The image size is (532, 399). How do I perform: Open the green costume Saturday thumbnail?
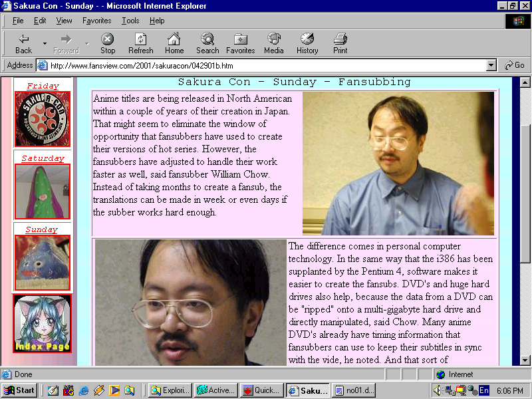tap(43, 192)
